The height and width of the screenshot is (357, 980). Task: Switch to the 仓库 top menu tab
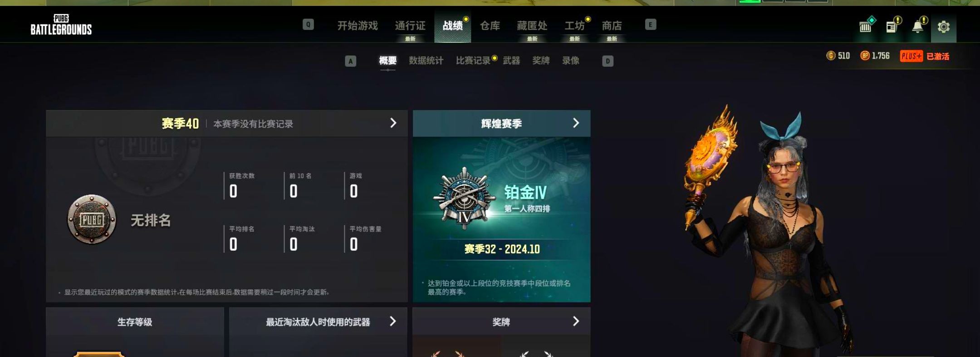[490, 26]
